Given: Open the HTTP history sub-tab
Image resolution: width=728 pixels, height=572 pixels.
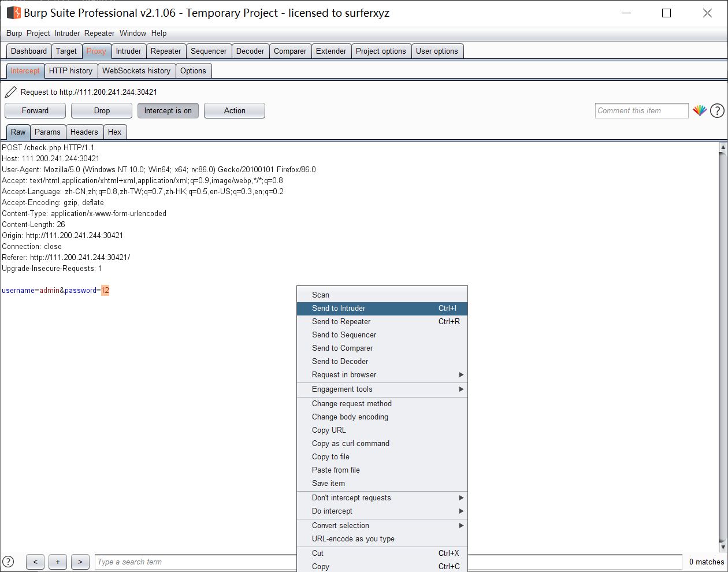Looking at the screenshot, I should pos(70,70).
